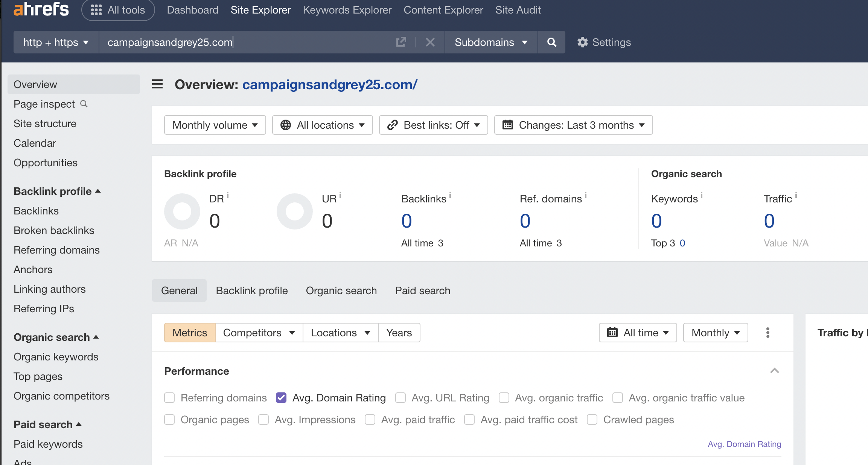This screenshot has width=868, height=465.
Task: Click the info icon next to Backlinks
Action: click(x=450, y=195)
